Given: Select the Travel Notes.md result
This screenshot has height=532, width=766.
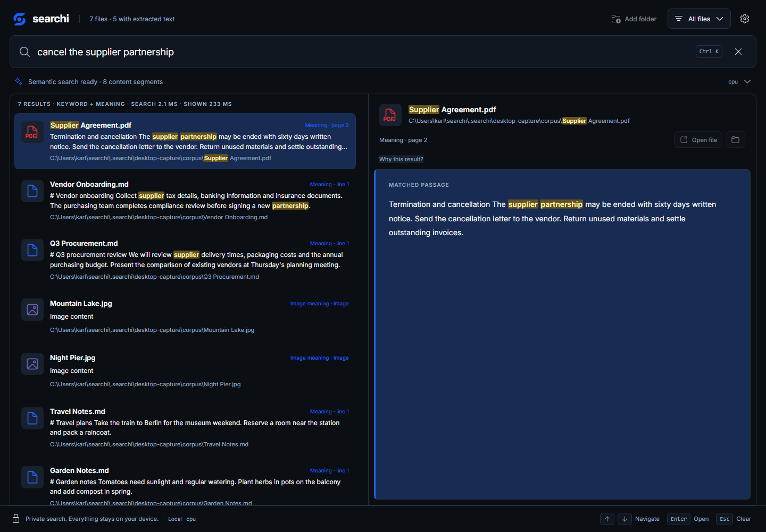Looking at the screenshot, I should pyautogui.click(x=185, y=428).
